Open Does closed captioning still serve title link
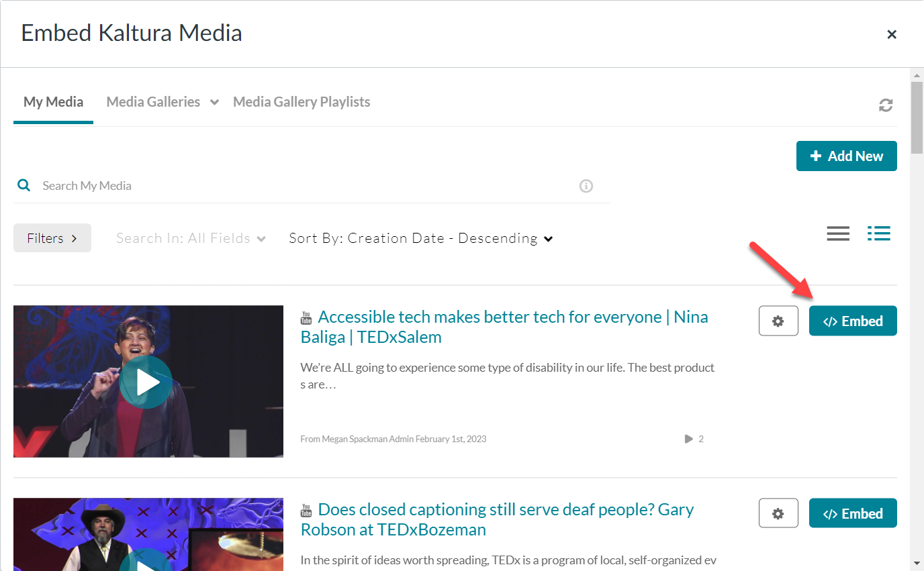This screenshot has height=571, width=924. (x=498, y=519)
